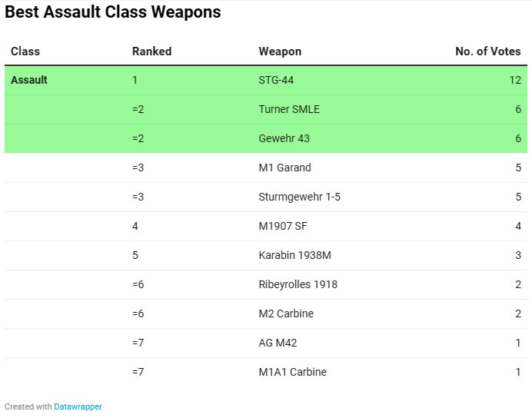532x418 pixels.
Task: Click the No. of Votes header
Action: point(487,51)
